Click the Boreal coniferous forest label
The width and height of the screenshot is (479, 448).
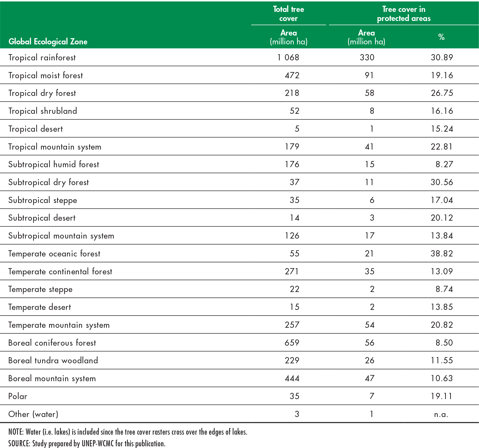52,343
